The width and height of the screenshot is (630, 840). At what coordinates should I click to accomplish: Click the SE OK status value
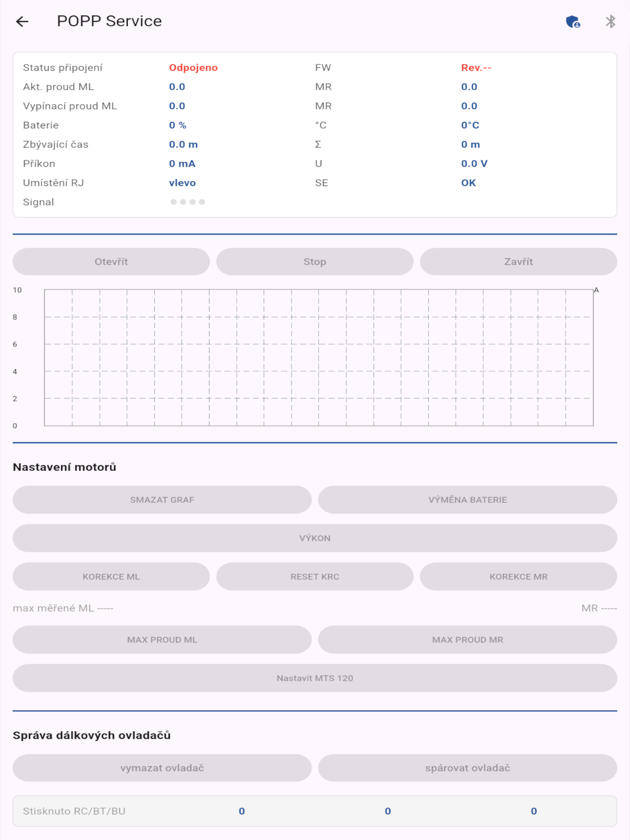coord(468,183)
